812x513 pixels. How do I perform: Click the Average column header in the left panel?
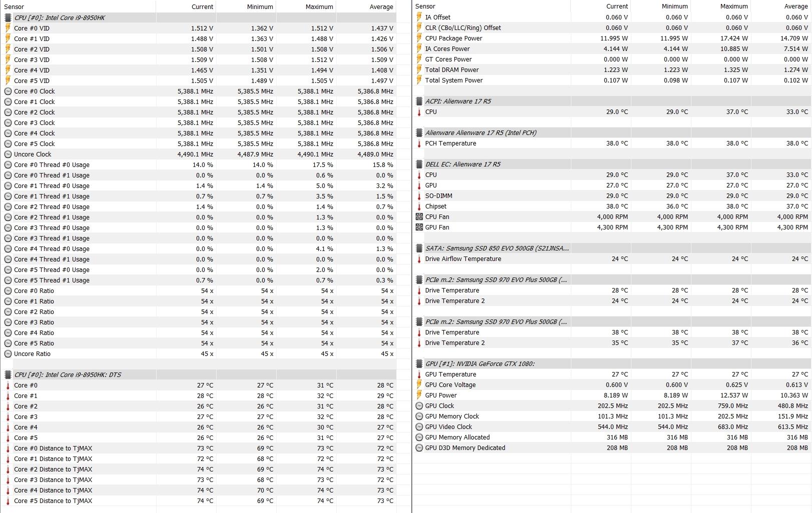pyautogui.click(x=381, y=6)
